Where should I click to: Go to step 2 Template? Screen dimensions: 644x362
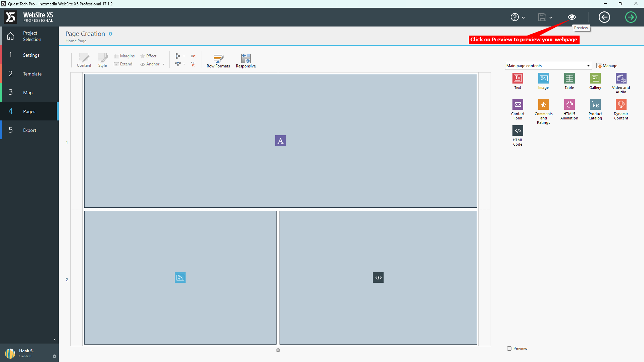29,74
